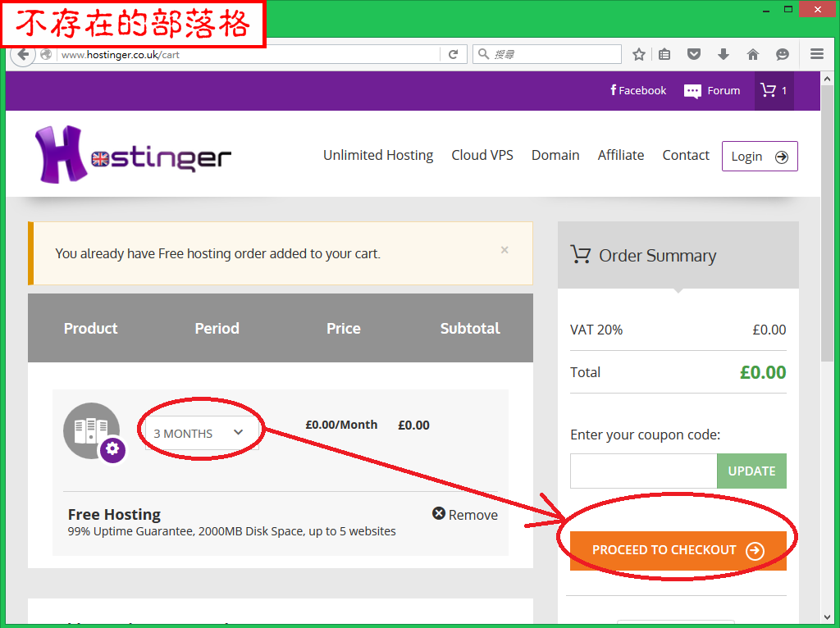Click the Free Hosting server icon
Viewport: 840px width, 628px height.
pos(92,431)
